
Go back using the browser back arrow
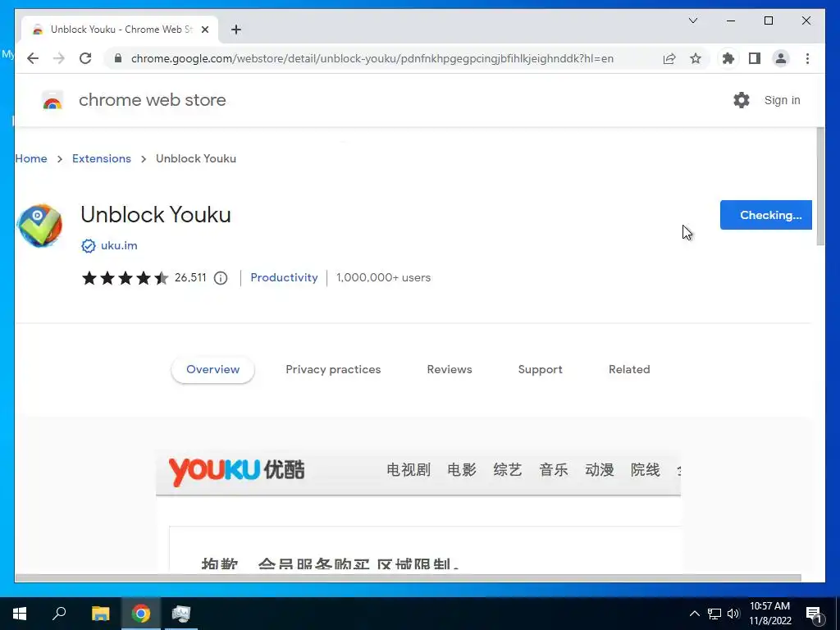coord(33,58)
